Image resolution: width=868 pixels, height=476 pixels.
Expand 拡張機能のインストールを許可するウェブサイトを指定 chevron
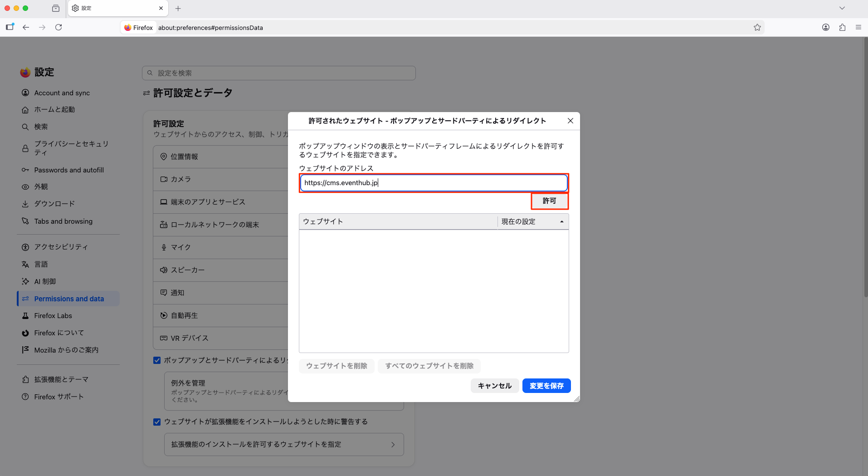coord(393,445)
